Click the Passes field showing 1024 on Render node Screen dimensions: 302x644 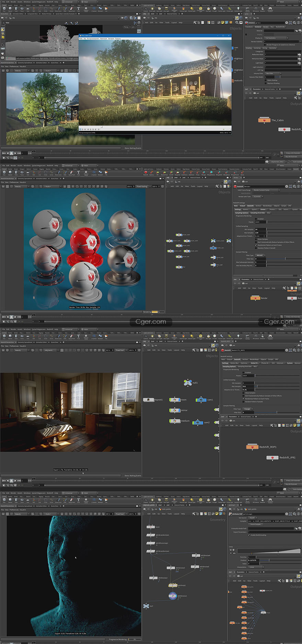point(261,222)
